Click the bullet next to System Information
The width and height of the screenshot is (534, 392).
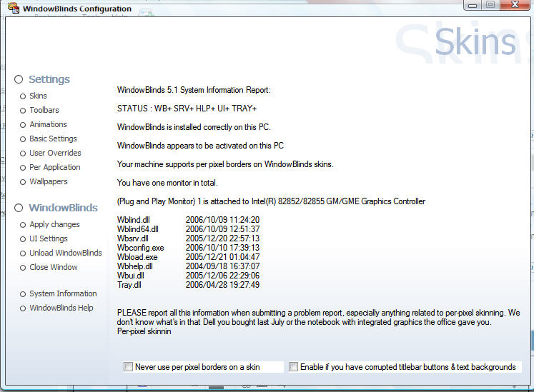point(23,294)
